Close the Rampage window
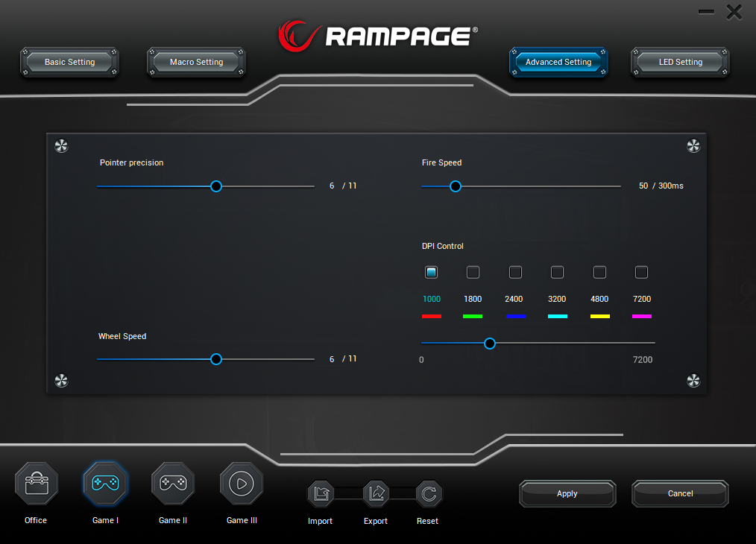 click(x=734, y=12)
